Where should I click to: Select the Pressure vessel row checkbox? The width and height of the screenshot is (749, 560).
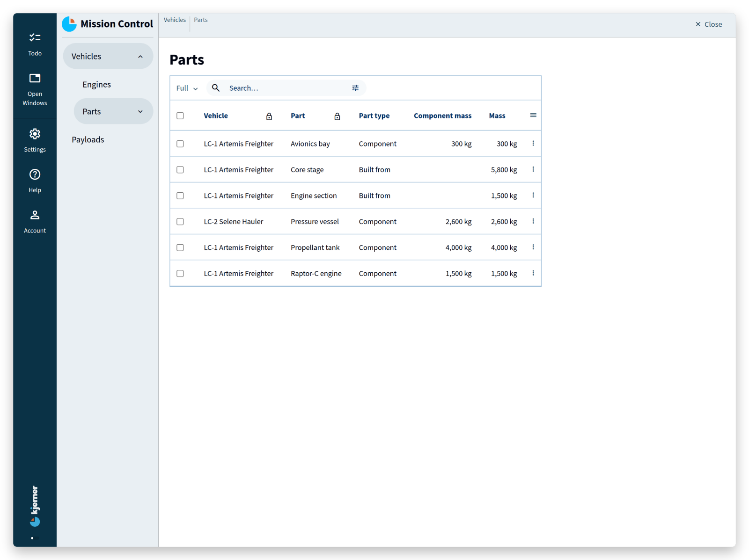tap(180, 222)
